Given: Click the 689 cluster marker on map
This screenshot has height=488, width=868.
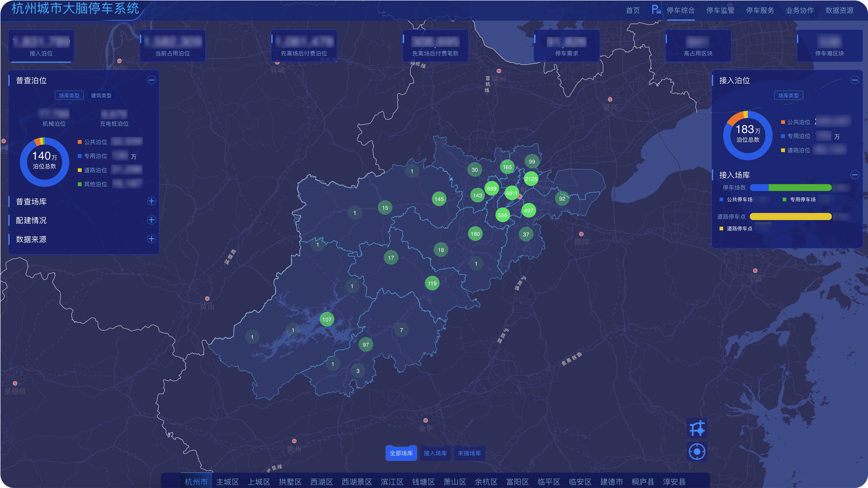Looking at the screenshot, I should (x=491, y=188).
